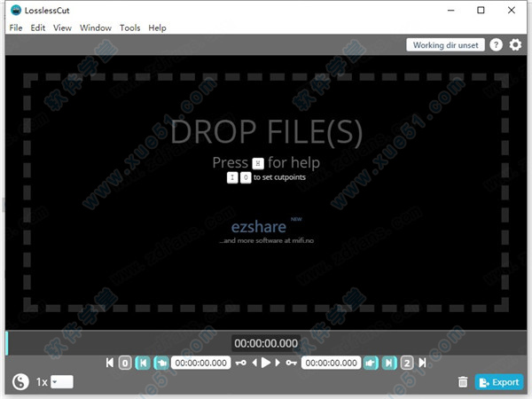
Task: Open settings gear icon
Action: pyautogui.click(x=515, y=45)
